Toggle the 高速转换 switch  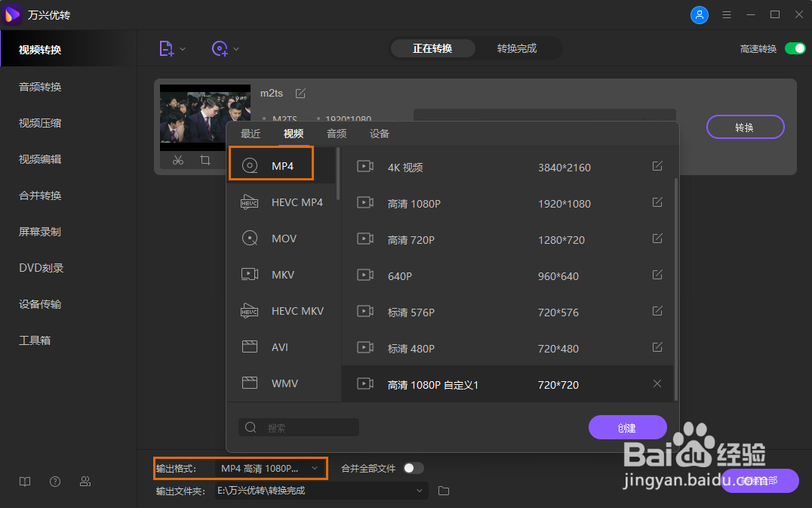[x=795, y=48]
